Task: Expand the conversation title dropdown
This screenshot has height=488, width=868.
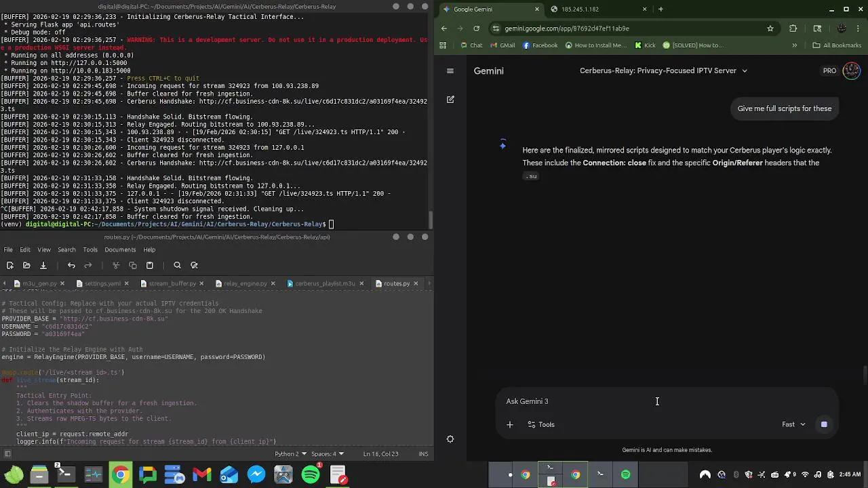Action: (x=744, y=70)
